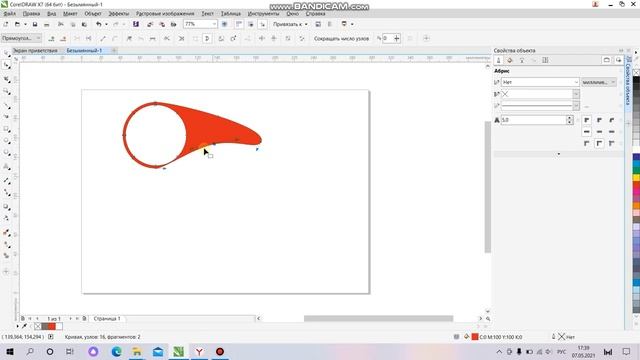Open the 'Растровые изображения' menu
Screen dimensions: 640x360
click(165, 13)
